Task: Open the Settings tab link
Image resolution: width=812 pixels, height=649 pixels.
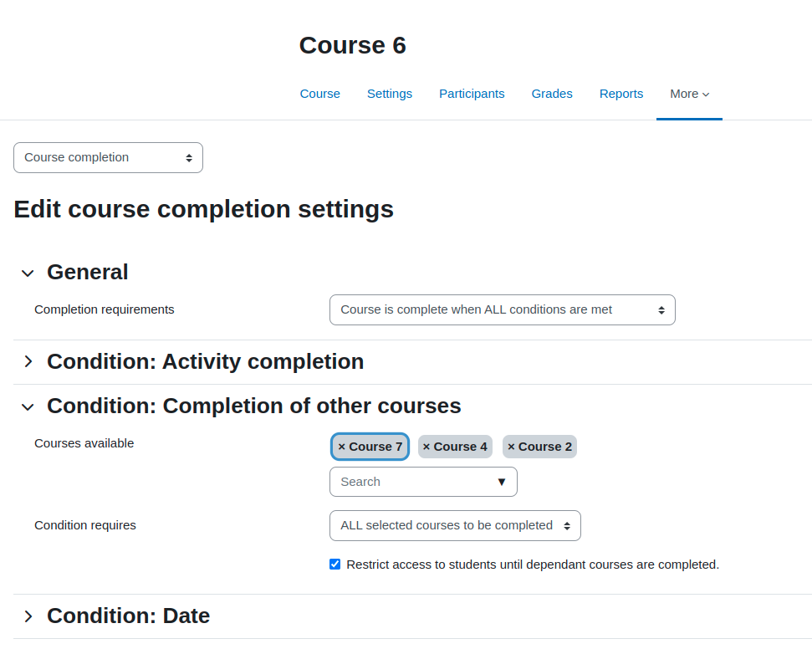Action: pos(390,94)
